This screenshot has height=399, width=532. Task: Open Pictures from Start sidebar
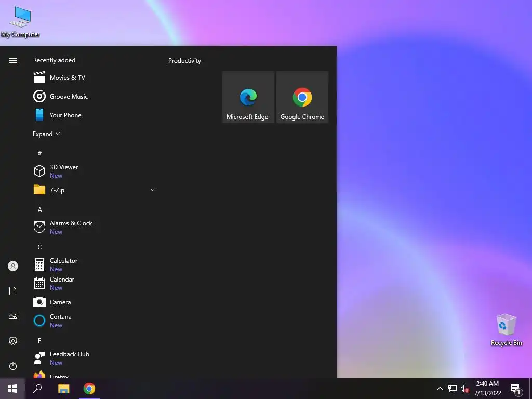[13, 316]
